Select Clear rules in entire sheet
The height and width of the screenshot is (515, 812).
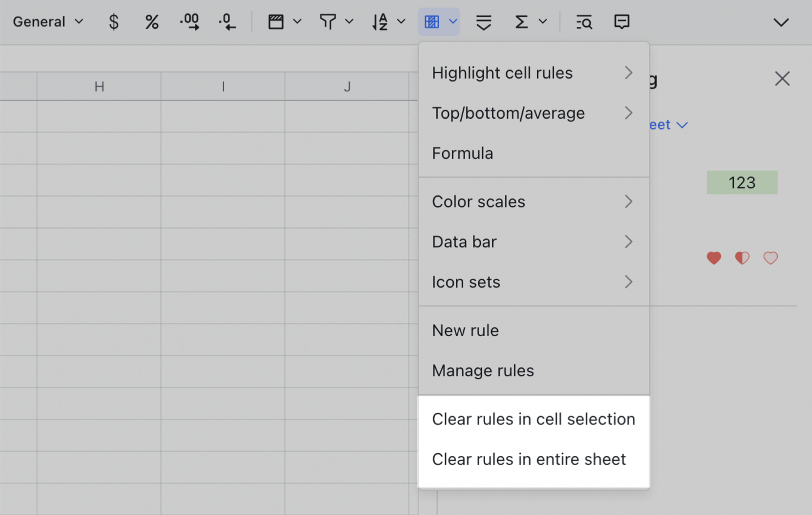click(529, 459)
